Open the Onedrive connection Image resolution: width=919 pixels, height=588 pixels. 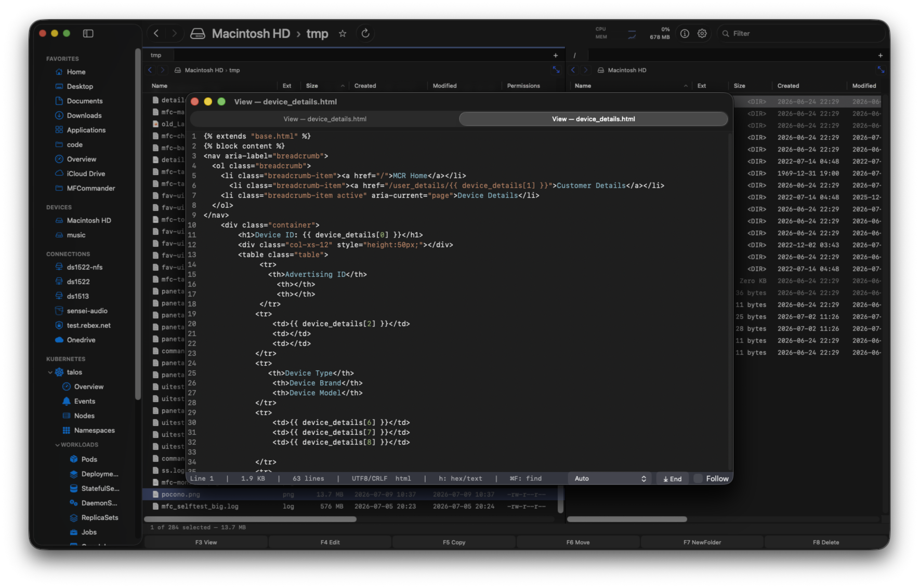point(81,340)
